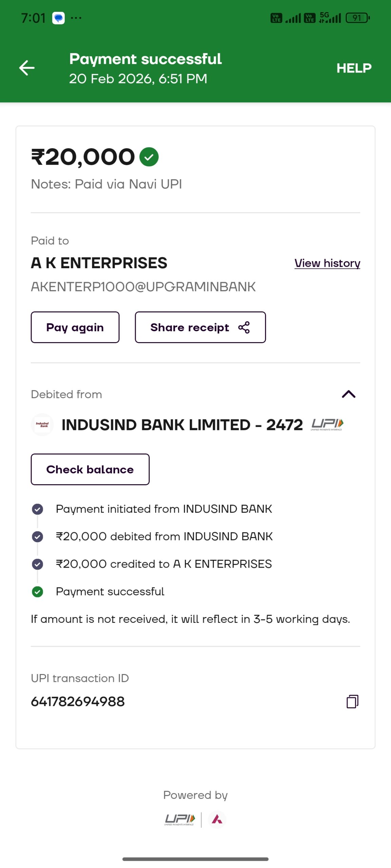Viewport: 391px width, 868px height.
Task: Tap the back arrow in header
Action: [x=27, y=68]
